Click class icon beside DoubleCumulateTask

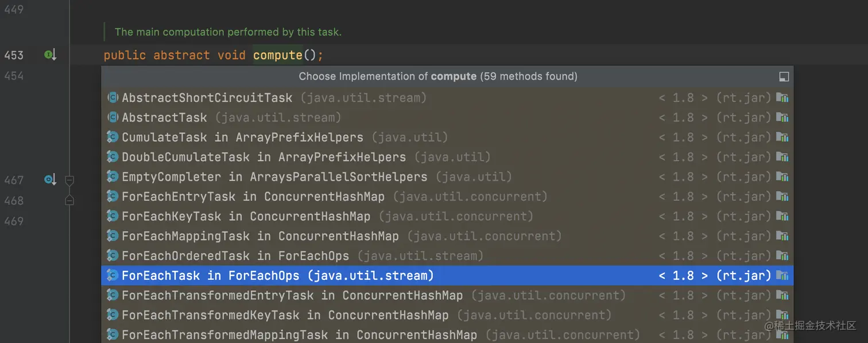pos(113,157)
